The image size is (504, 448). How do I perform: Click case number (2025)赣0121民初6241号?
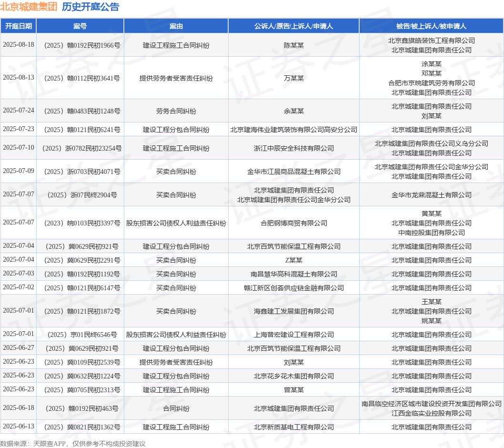tap(82, 130)
